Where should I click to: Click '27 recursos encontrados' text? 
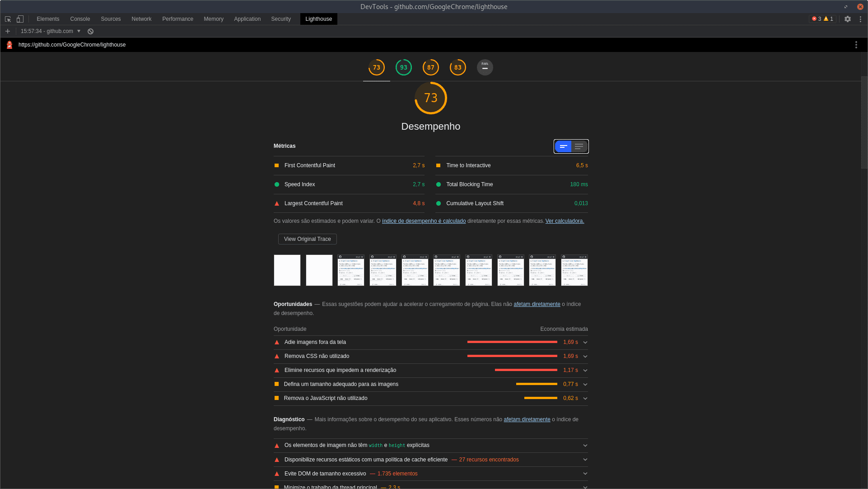(489, 460)
